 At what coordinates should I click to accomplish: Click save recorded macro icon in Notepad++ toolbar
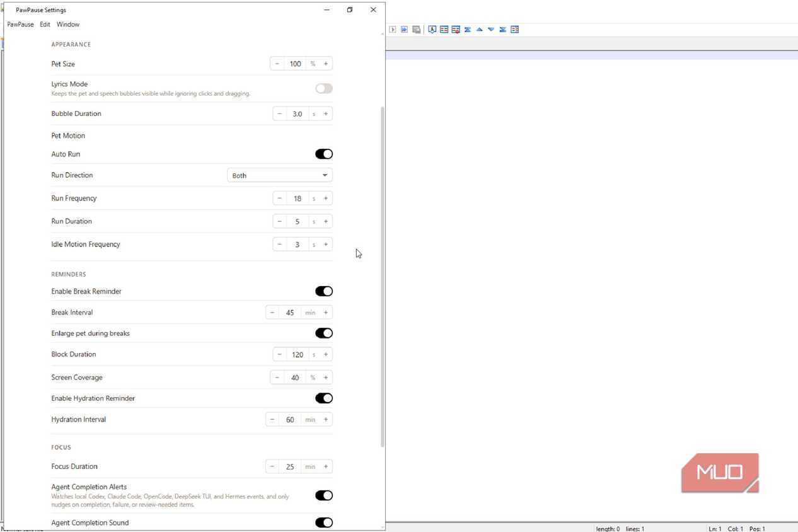coord(417,30)
